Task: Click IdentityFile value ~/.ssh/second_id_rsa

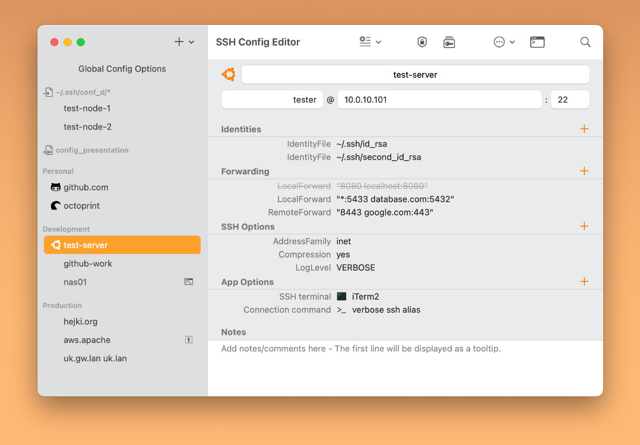Action: point(379,157)
